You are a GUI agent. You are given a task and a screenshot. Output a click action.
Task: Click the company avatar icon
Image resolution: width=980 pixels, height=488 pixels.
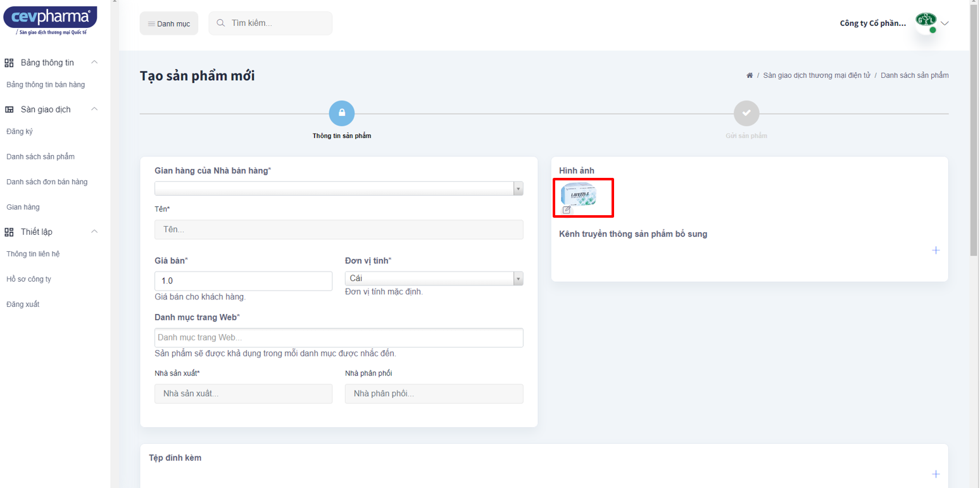click(926, 23)
